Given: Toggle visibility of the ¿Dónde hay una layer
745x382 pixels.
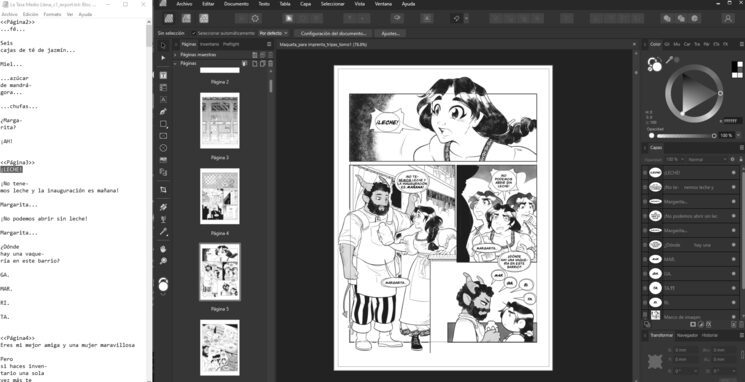Looking at the screenshot, I should [734, 245].
